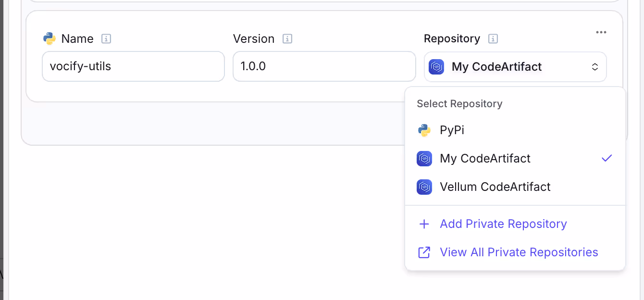Screen dimensions: 644x300
Task: Click the My CodeArtifact icon in list
Action: point(424,159)
